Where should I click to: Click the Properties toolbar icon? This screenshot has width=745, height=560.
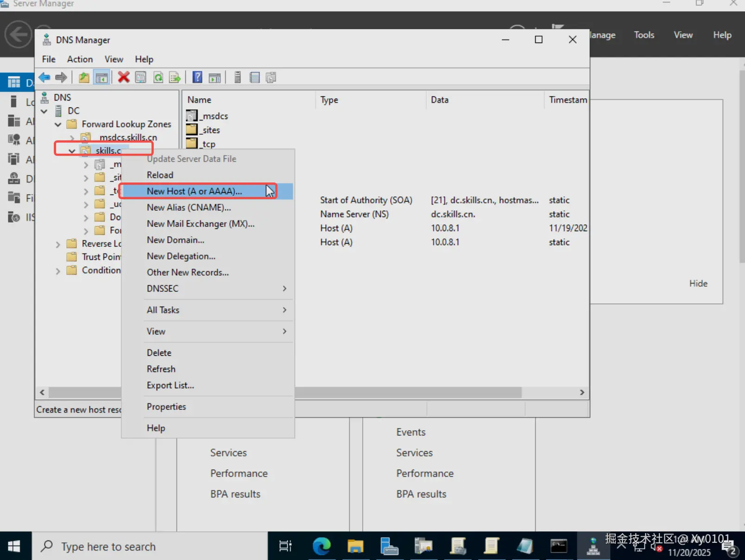tap(140, 77)
